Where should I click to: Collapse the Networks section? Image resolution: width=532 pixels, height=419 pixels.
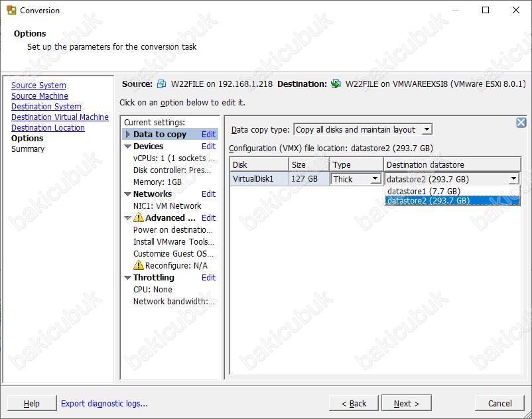click(x=127, y=194)
